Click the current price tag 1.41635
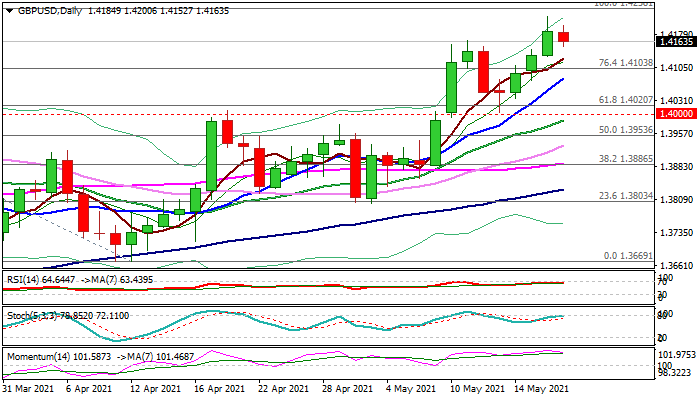 tap(676, 42)
